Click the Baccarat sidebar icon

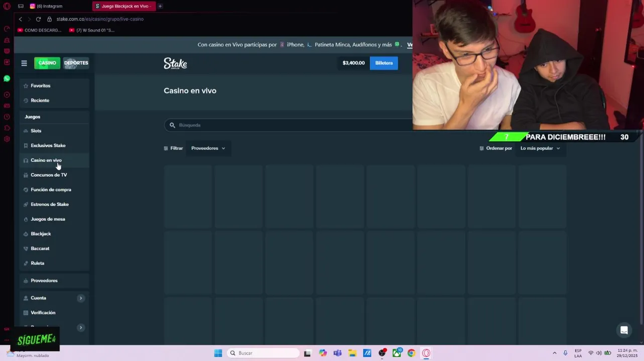[x=26, y=249]
